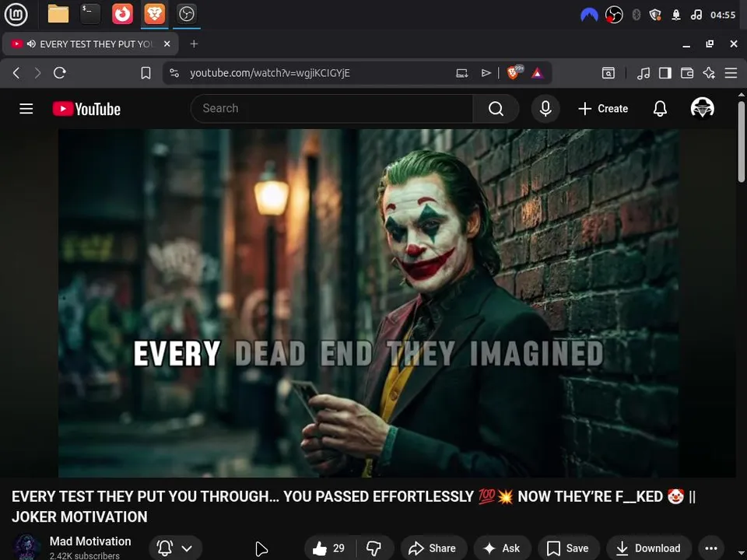Go back to the previous page
This screenshot has height=560, width=747.
point(16,73)
